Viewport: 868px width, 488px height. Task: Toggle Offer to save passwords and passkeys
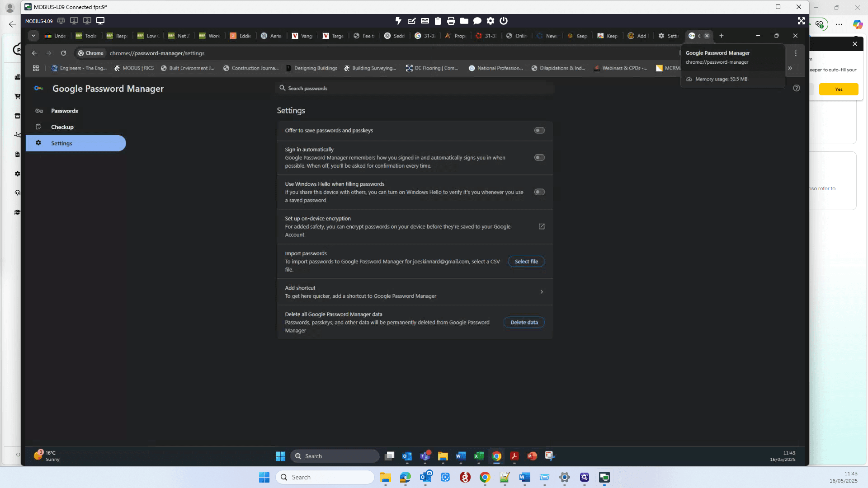(x=539, y=131)
